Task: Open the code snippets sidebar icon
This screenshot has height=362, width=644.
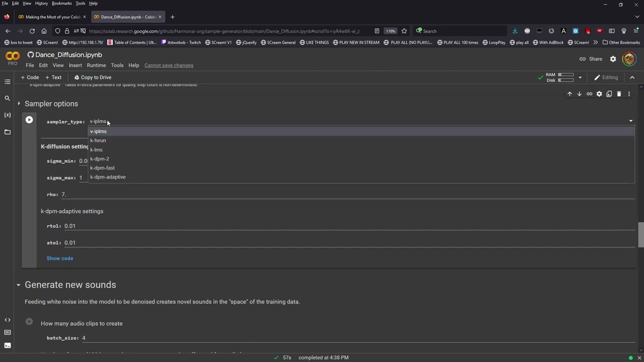Action: (x=7, y=320)
